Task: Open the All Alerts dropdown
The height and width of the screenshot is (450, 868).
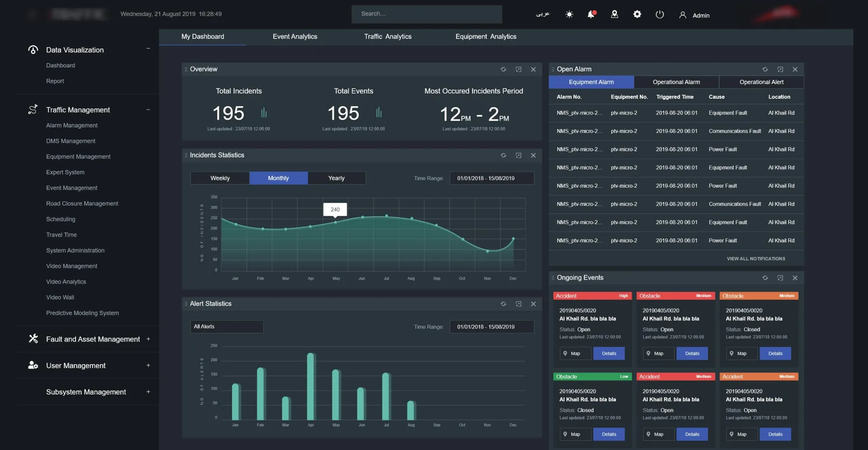Action: click(x=227, y=327)
